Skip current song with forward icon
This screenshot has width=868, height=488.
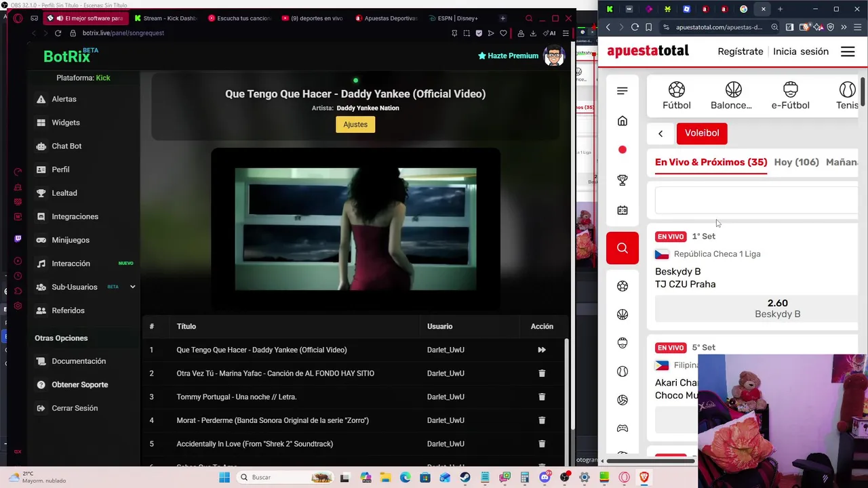(x=542, y=350)
